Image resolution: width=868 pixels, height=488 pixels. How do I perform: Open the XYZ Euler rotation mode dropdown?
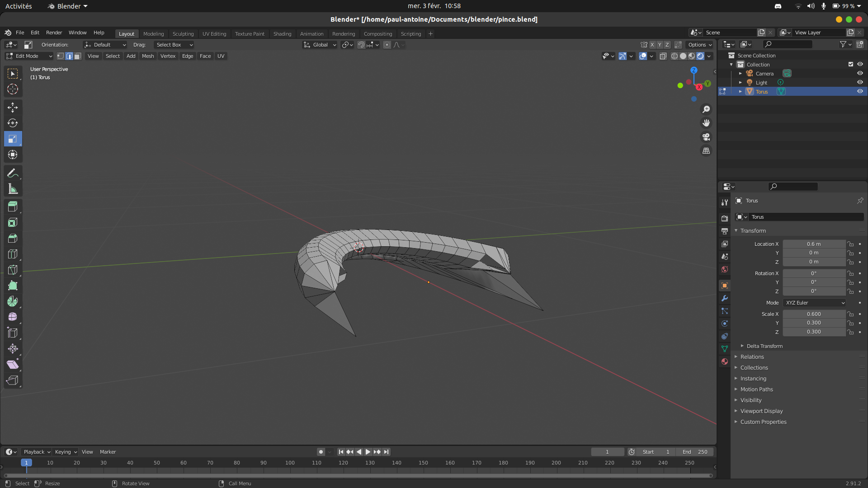coord(815,303)
